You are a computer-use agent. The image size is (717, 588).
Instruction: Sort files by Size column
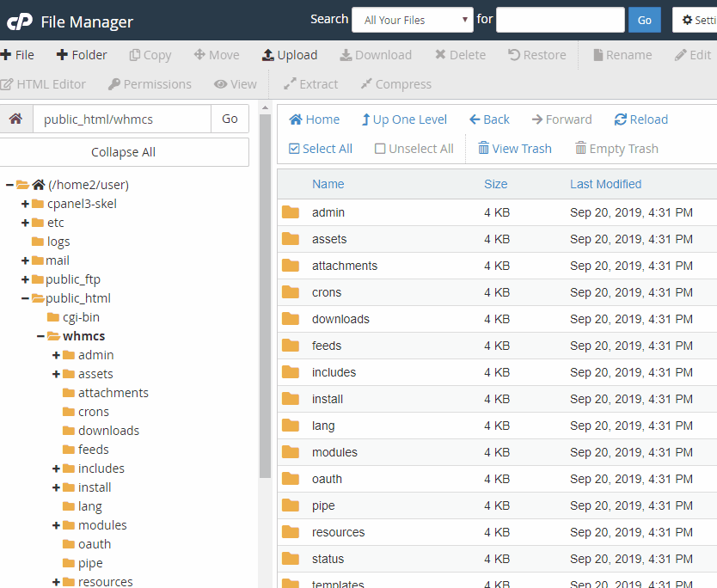tap(496, 184)
